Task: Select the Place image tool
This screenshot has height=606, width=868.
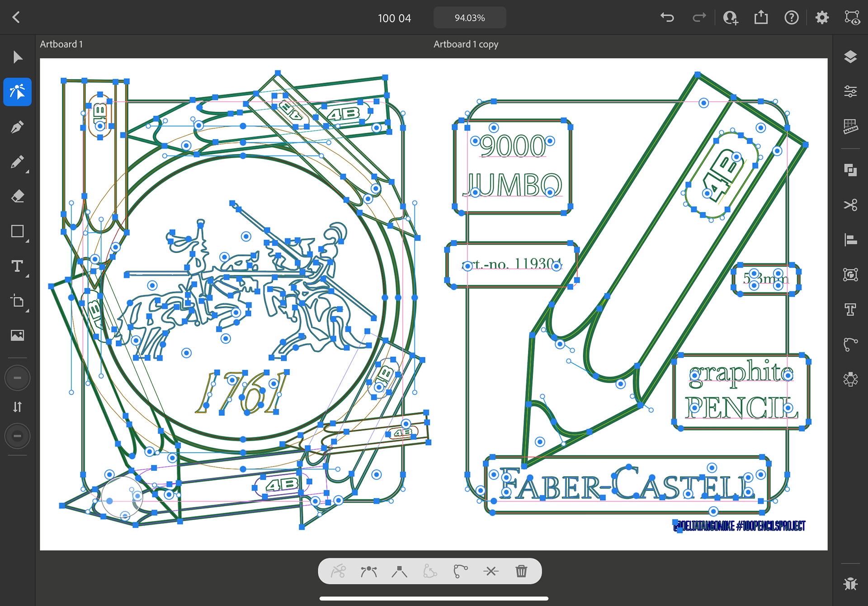Action: coord(17,335)
